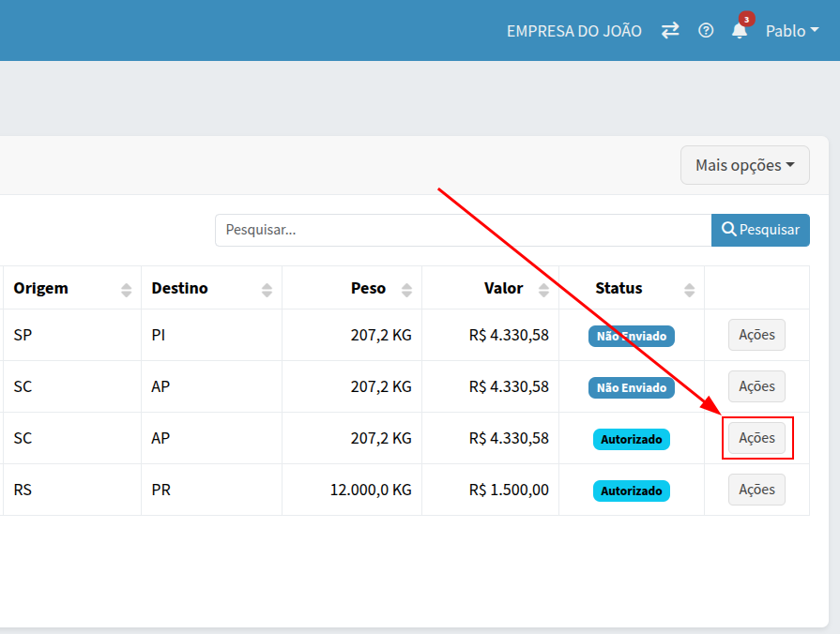Focus the Pesquisar search input field

click(463, 230)
